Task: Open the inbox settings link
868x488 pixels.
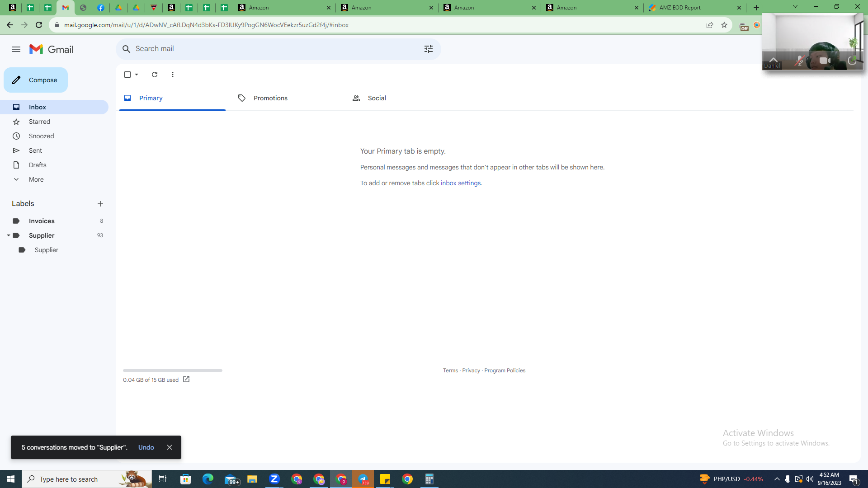Action: (x=461, y=183)
